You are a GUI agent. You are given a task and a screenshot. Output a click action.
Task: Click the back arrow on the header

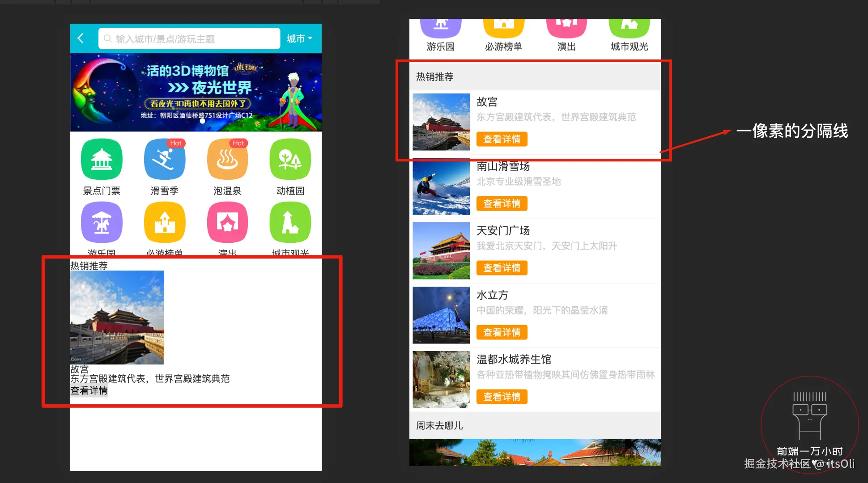pyautogui.click(x=81, y=38)
